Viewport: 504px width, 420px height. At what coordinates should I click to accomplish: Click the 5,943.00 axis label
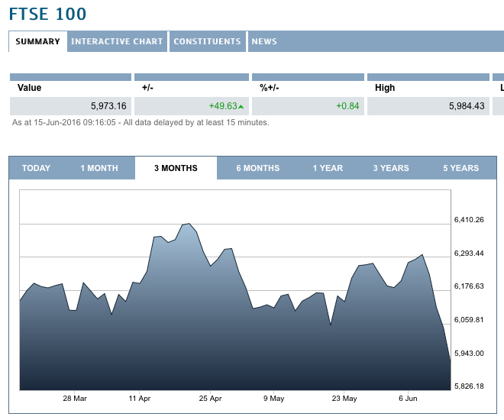(469, 354)
